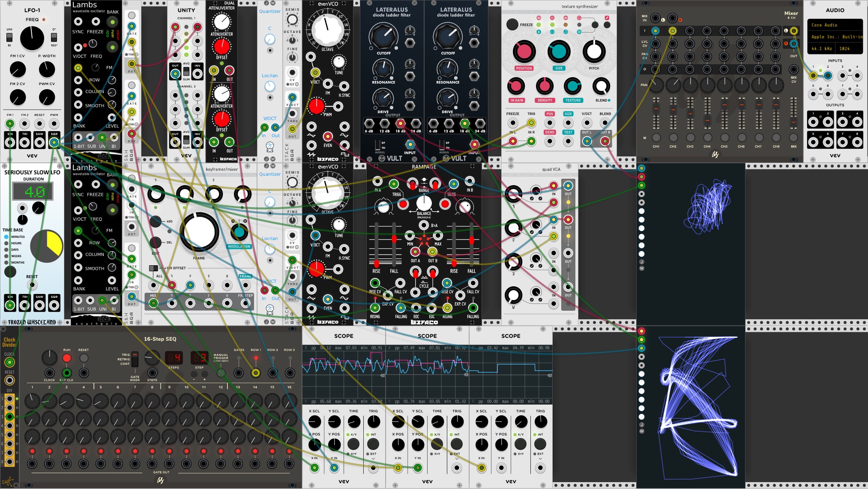The image size is (868, 489).
Task: Open the Apple Inc. Built-in device selector
Action: pyautogui.click(x=835, y=37)
